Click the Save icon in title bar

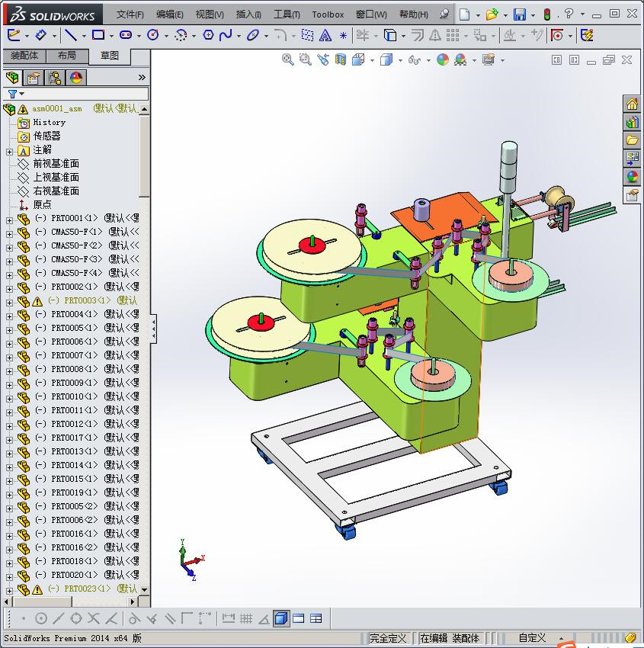pyautogui.click(x=519, y=15)
